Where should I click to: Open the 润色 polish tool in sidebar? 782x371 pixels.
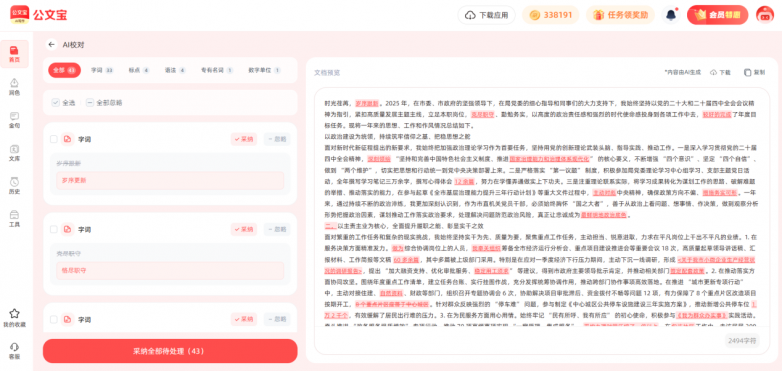tap(14, 87)
